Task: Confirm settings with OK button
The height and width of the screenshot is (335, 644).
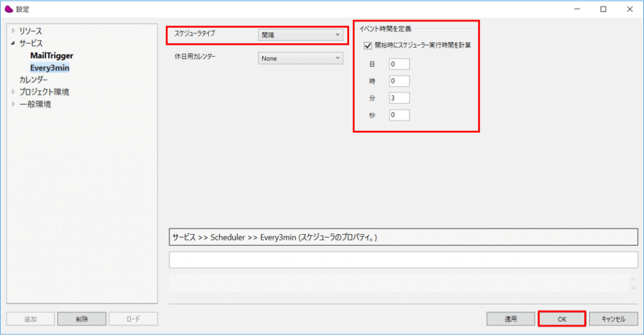Action: (562, 319)
